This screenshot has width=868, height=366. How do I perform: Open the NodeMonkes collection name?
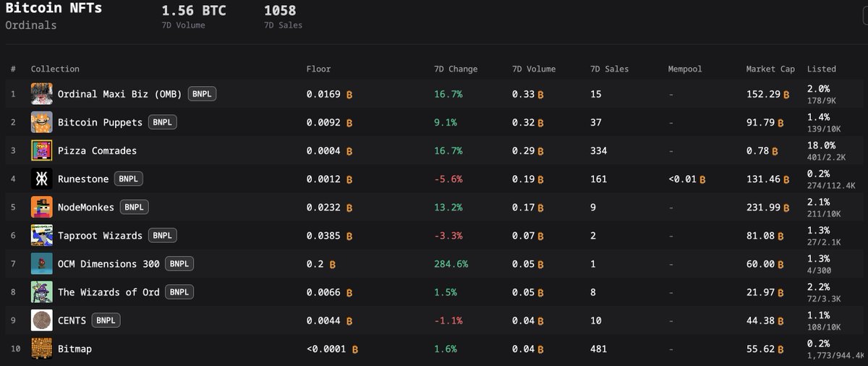86,207
